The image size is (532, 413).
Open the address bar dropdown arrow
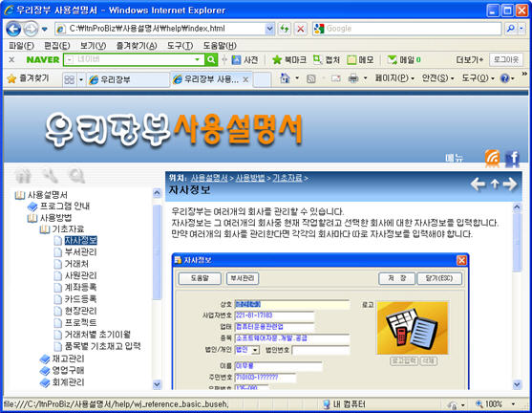(x=269, y=29)
